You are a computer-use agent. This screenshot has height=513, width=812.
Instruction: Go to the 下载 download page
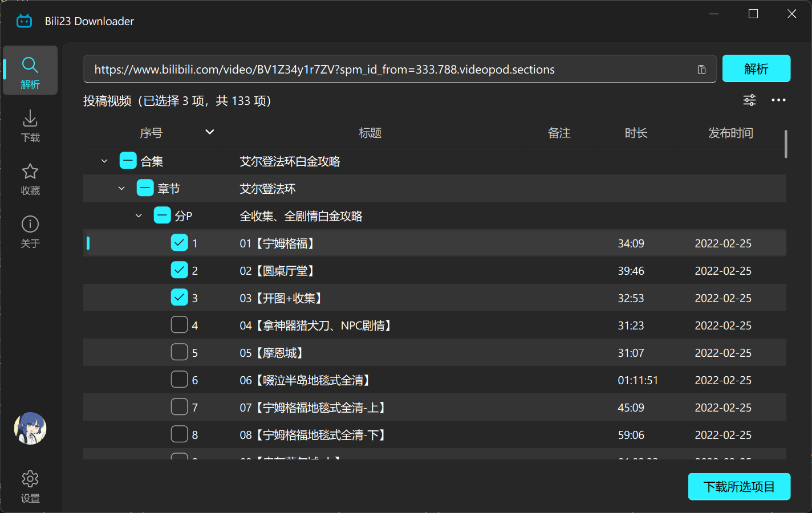30,125
